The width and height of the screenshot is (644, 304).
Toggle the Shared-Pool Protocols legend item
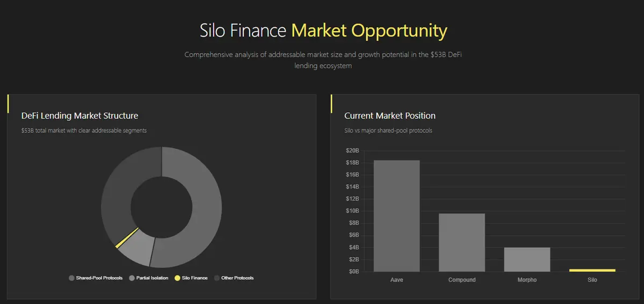tap(96, 278)
